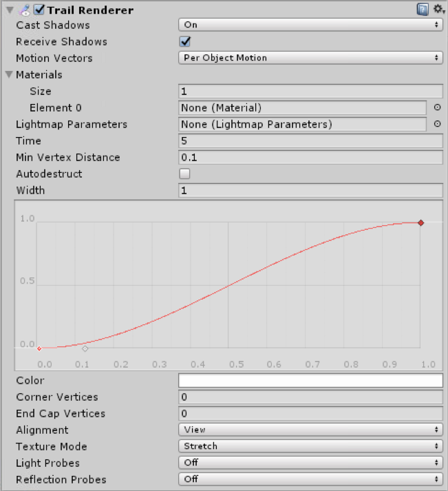Viewport: 448px width, 491px height.
Task: Click the Time value field
Action: coord(310,141)
